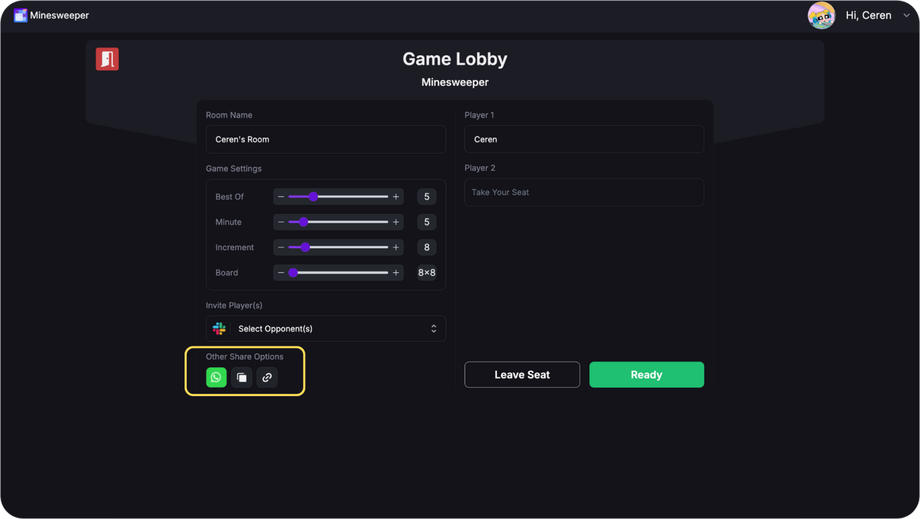Decrease Board size with minus icon
Viewport: 920px width, 519px height.
(281, 272)
